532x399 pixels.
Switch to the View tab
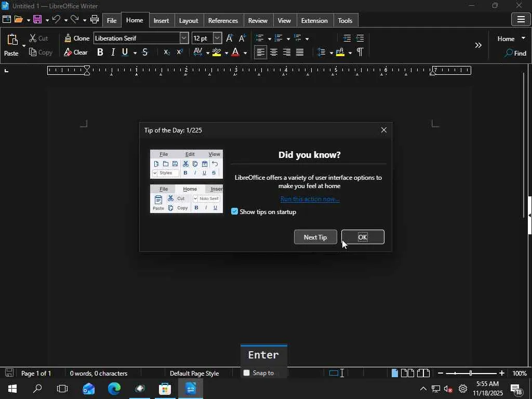click(x=284, y=20)
